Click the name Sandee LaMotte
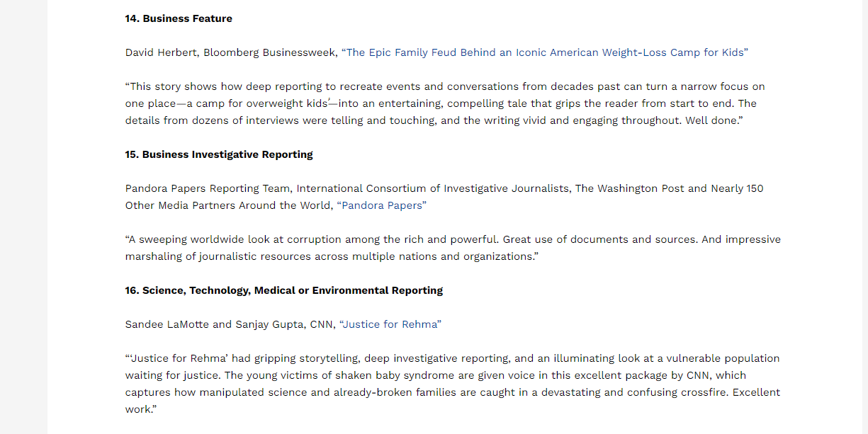Screen dimensions: 868x434 (x=167, y=324)
